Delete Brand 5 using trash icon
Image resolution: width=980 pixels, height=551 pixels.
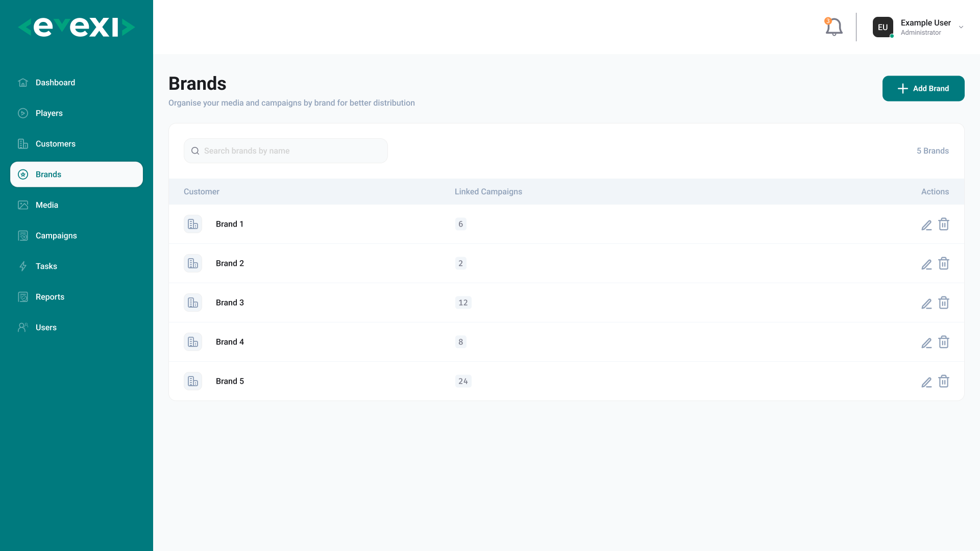[944, 381]
